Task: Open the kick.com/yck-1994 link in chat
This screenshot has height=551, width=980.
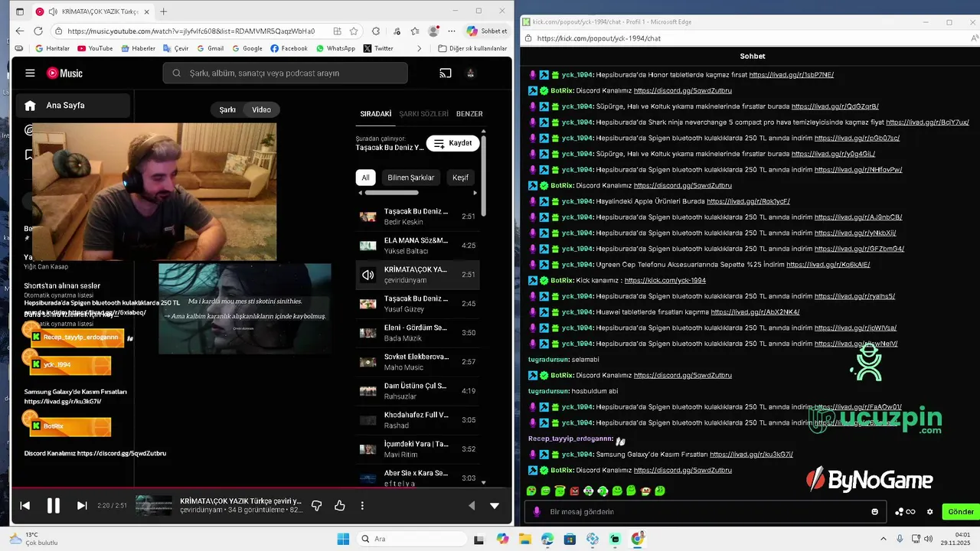Action: tap(665, 281)
